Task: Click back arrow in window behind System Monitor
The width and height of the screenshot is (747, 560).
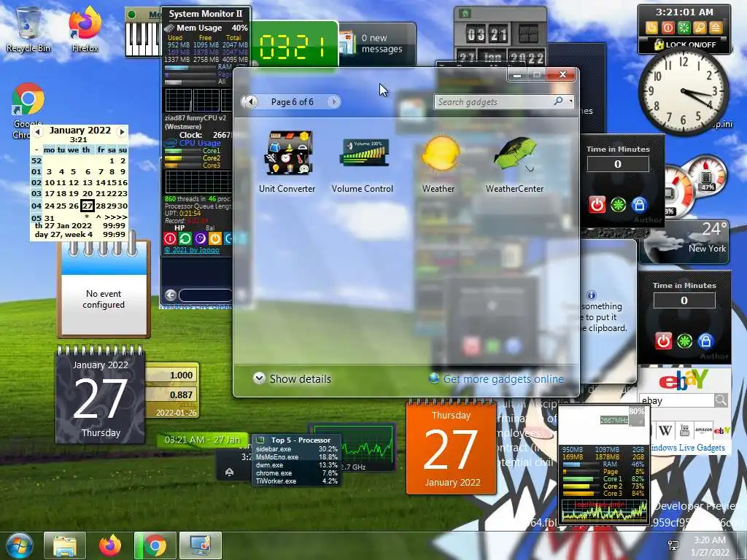Action: pyautogui.click(x=171, y=295)
